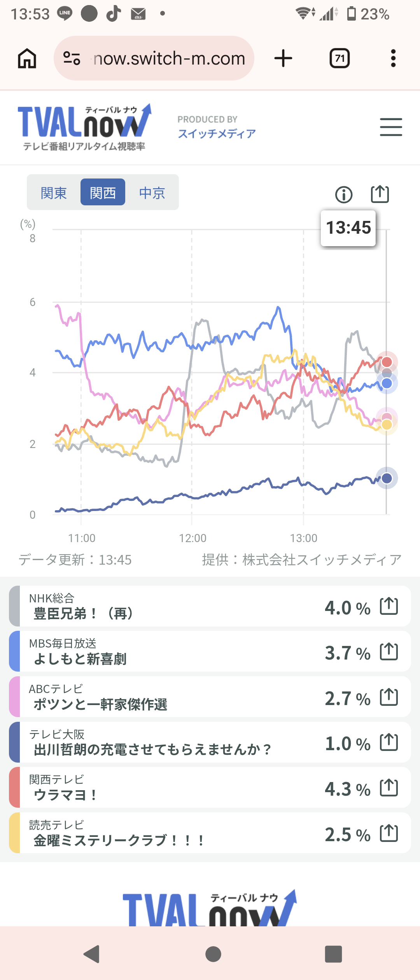Open the hamburger menu
Viewport: 420px width, 980px height.
(x=391, y=127)
